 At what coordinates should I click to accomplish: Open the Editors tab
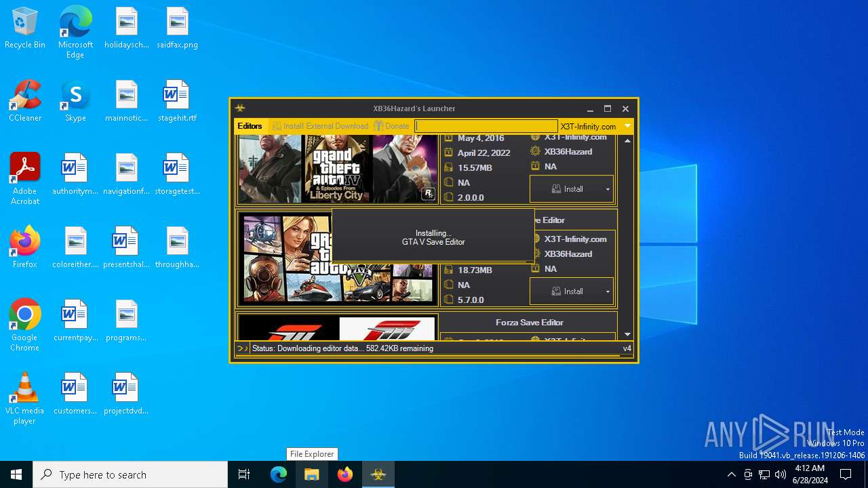[250, 126]
